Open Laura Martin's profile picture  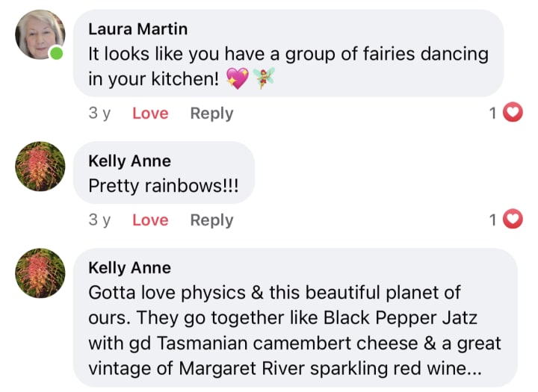(40, 34)
